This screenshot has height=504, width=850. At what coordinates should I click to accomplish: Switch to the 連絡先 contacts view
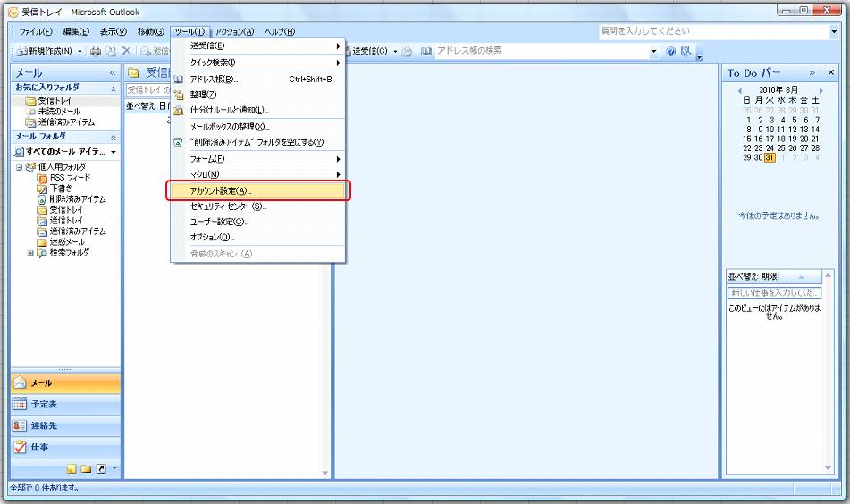[65, 426]
